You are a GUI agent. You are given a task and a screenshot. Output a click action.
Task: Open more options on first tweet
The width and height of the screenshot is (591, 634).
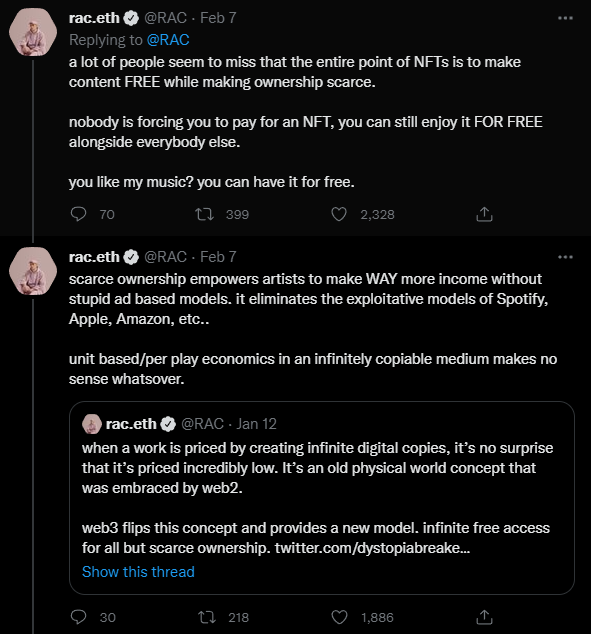(565, 18)
